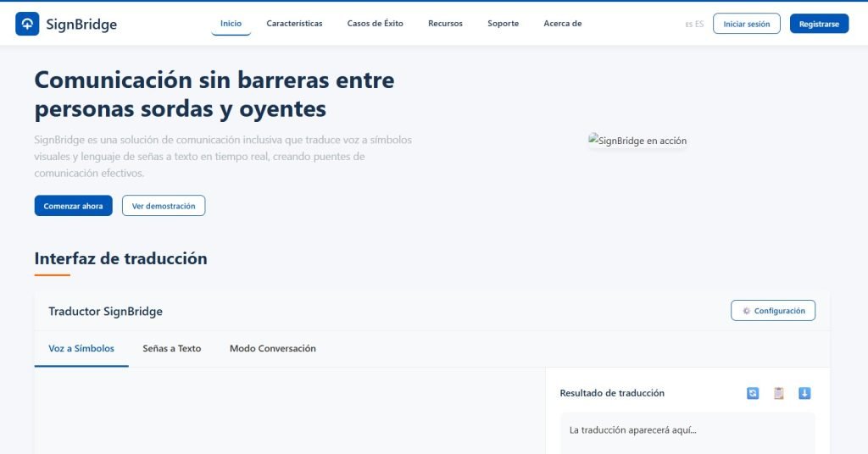Go to the Soporte page
Viewport: 868px width, 454px height.
503,24
